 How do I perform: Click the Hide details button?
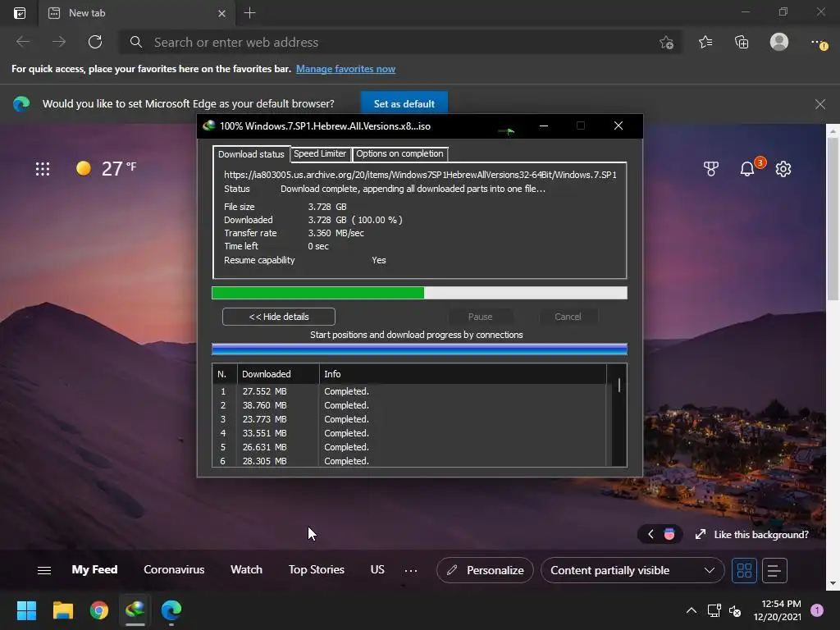pos(279,317)
